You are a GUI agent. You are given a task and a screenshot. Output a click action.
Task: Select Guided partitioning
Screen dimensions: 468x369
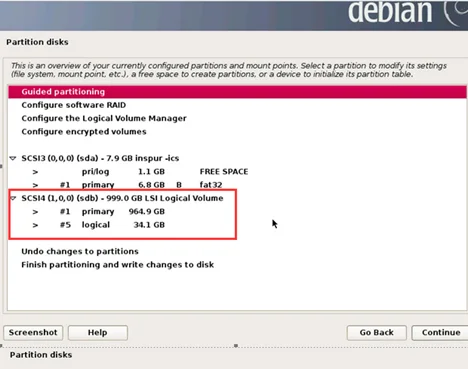237,92
